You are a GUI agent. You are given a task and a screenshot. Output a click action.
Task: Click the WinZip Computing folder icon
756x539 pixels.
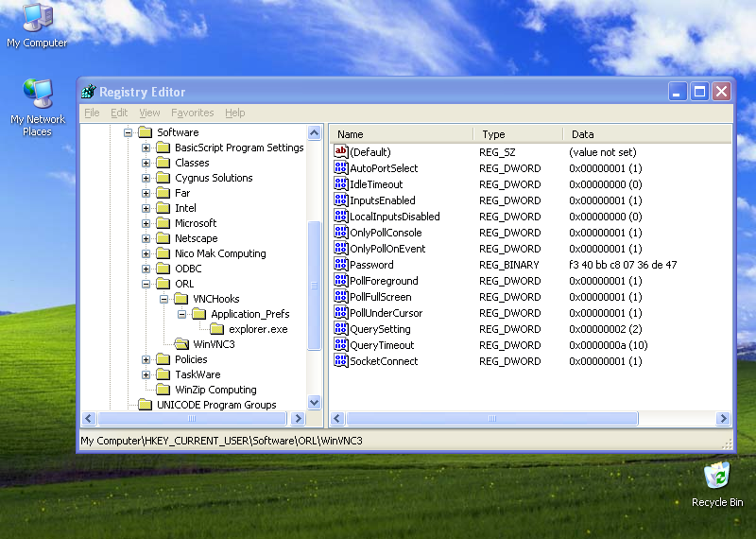[163, 390]
